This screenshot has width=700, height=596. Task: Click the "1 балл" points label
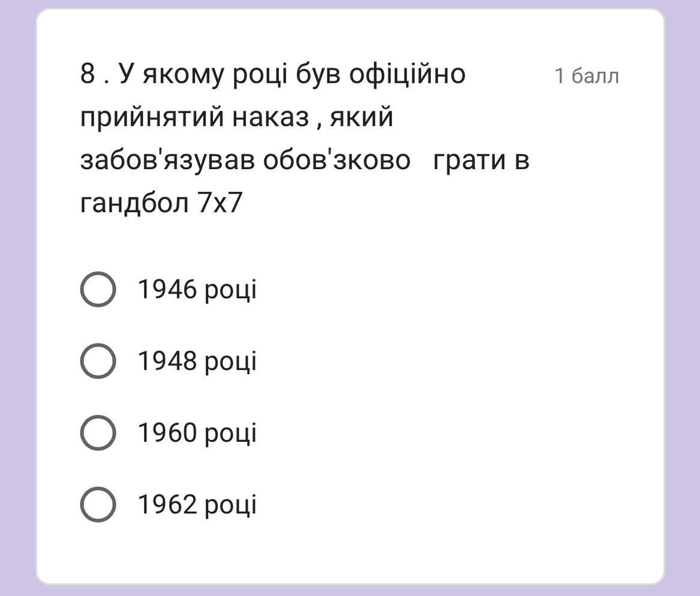586,76
